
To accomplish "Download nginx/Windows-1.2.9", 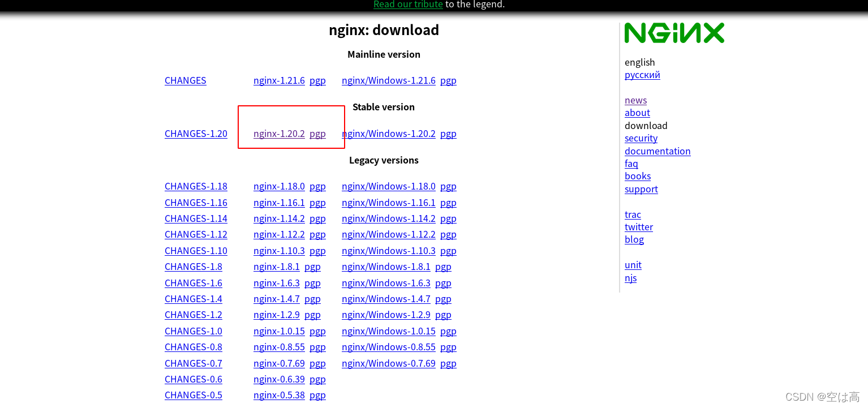I will (386, 315).
